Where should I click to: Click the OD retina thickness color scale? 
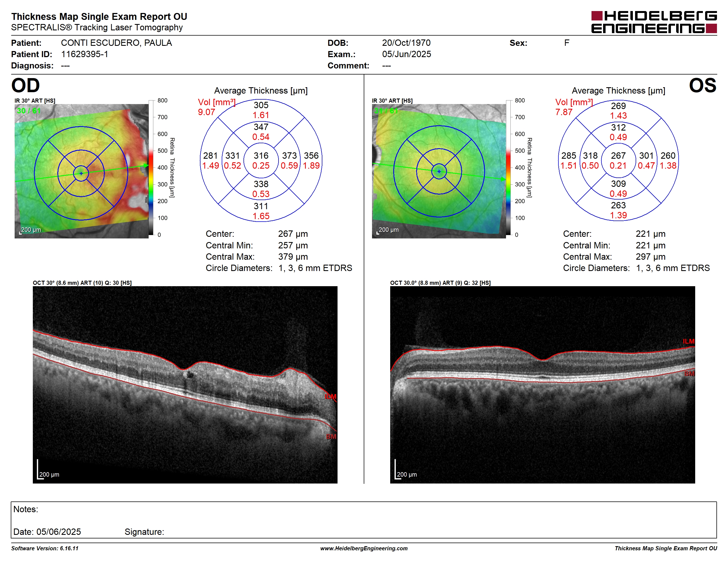(x=151, y=168)
